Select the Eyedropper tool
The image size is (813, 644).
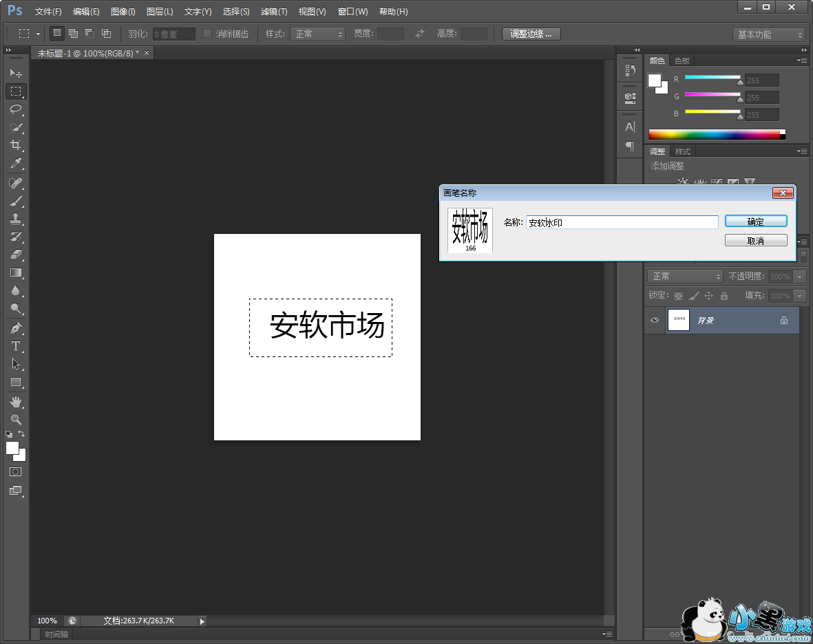click(16, 163)
